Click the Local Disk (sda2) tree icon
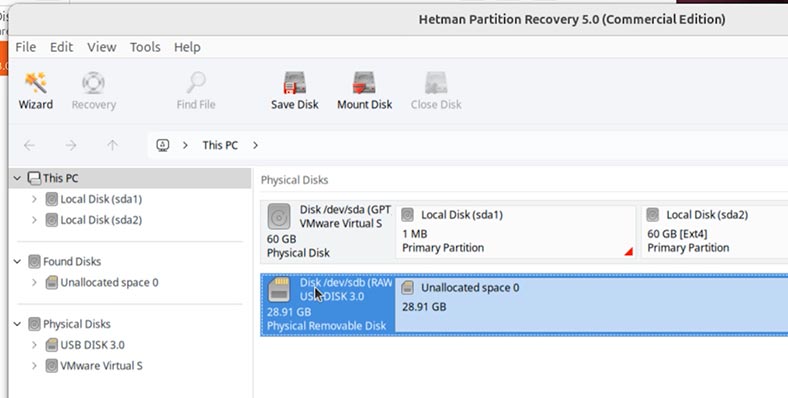This screenshot has width=788, height=398. (x=51, y=220)
